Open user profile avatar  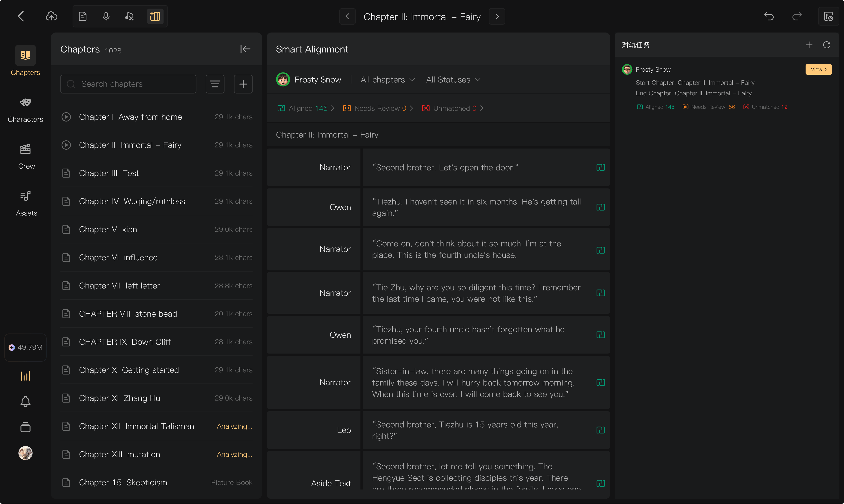25,453
